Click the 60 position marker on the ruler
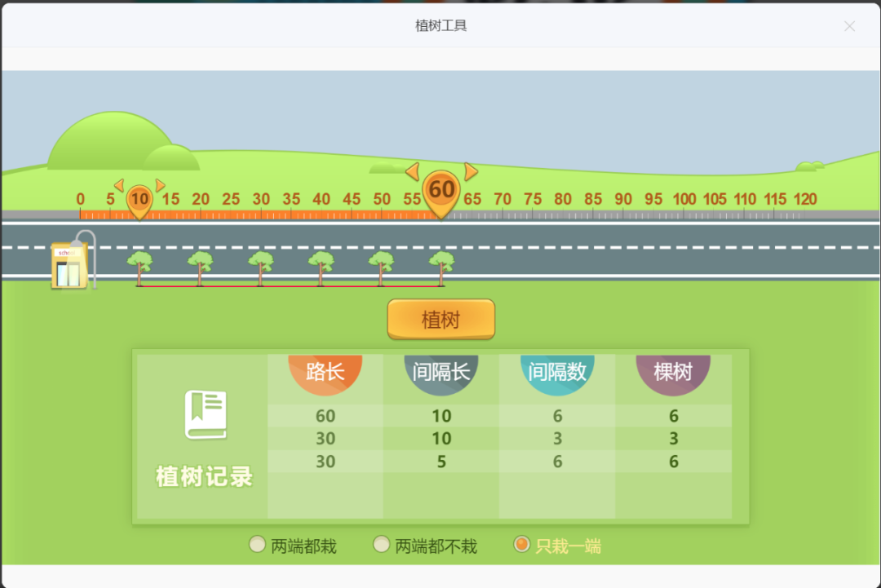Image resolution: width=881 pixels, height=588 pixels. (x=440, y=188)
